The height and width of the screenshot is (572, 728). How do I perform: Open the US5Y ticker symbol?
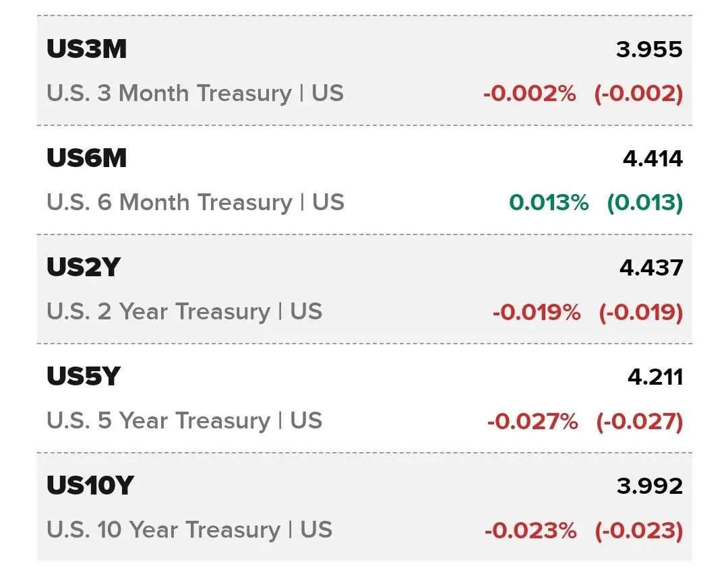point(84,376)
